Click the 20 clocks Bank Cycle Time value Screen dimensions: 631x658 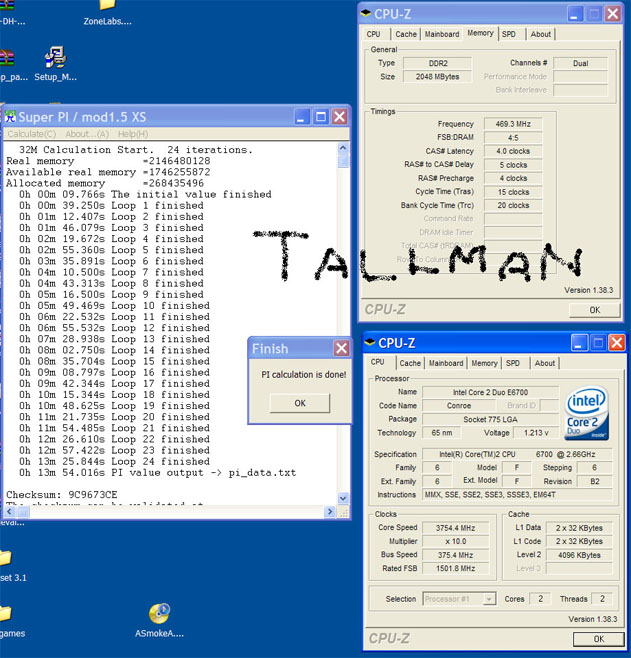click(513, 205)
